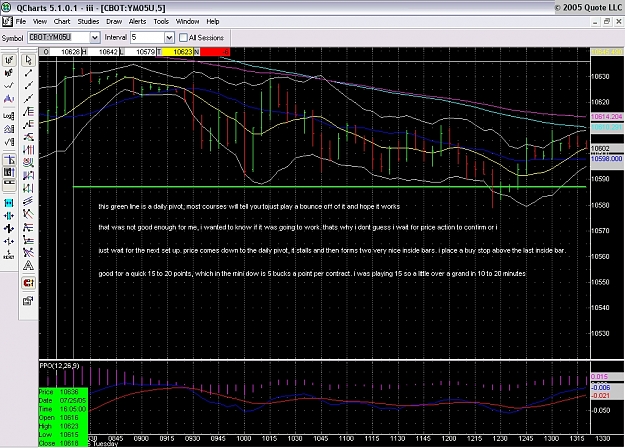Click the blue 10598.000 price label
625x448 pixels.
pyautogui.click(x=606, y=159)
